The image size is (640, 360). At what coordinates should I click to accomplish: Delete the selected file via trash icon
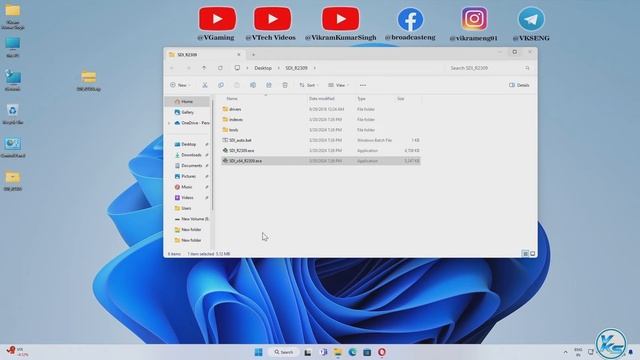(285, 85)
